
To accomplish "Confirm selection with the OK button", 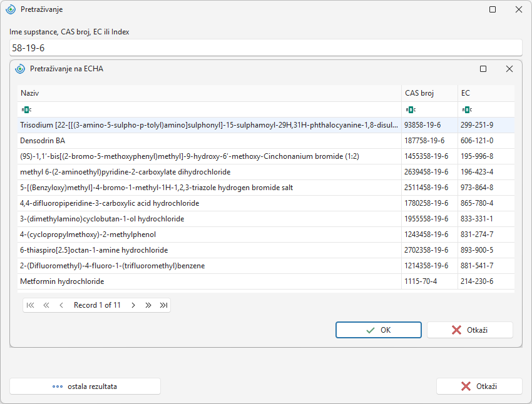I will tap(379, 330).
